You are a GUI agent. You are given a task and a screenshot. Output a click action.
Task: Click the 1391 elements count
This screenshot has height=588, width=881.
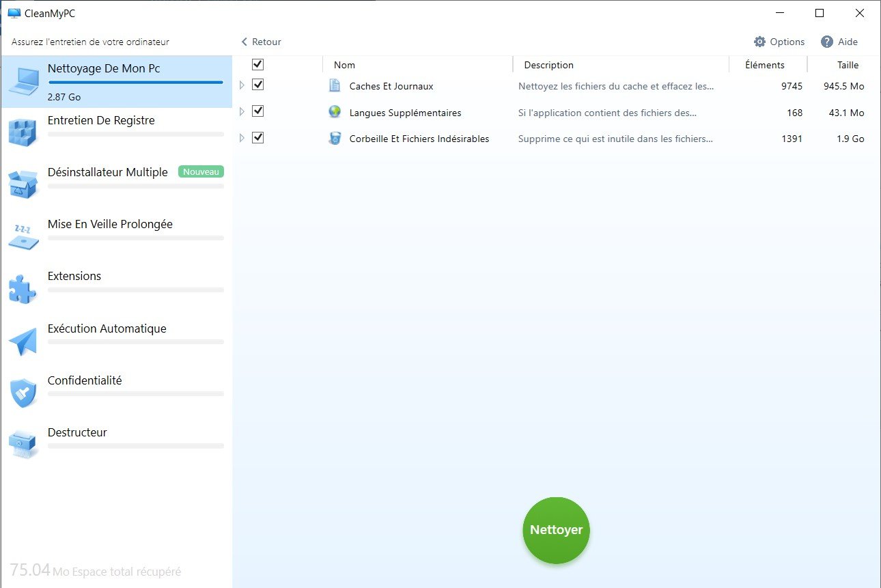(792, 139)
